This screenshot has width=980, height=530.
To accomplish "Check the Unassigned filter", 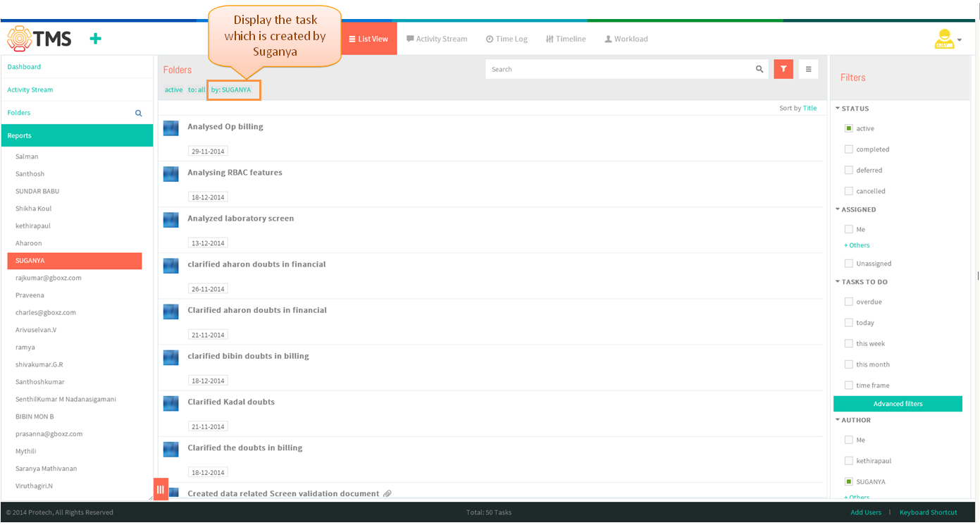I will (849, 264).
